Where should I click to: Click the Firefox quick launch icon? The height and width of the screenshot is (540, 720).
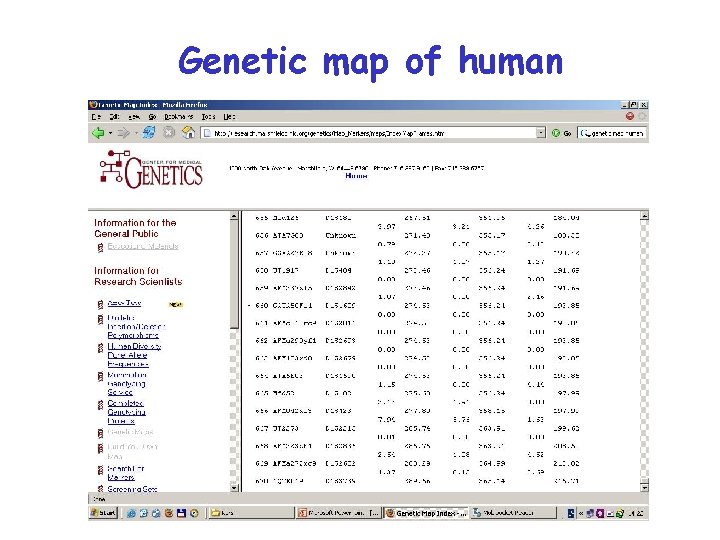click(169, 513)
